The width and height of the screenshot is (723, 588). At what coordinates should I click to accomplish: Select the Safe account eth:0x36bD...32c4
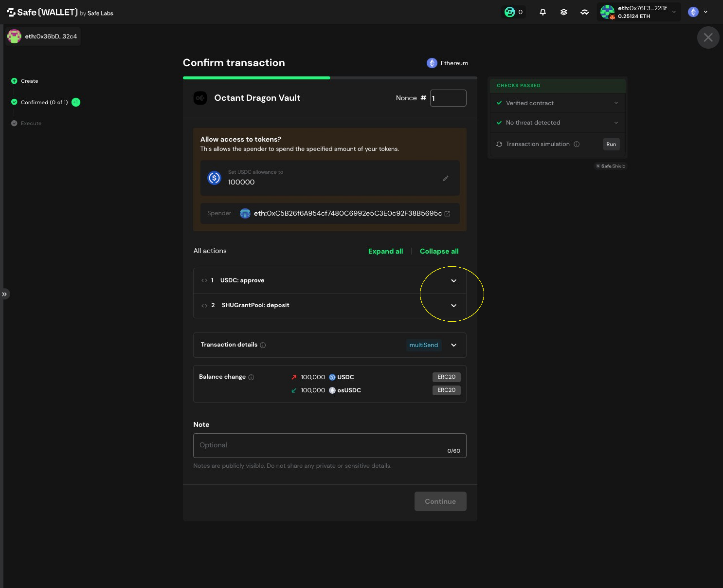[x=43, y=37]
